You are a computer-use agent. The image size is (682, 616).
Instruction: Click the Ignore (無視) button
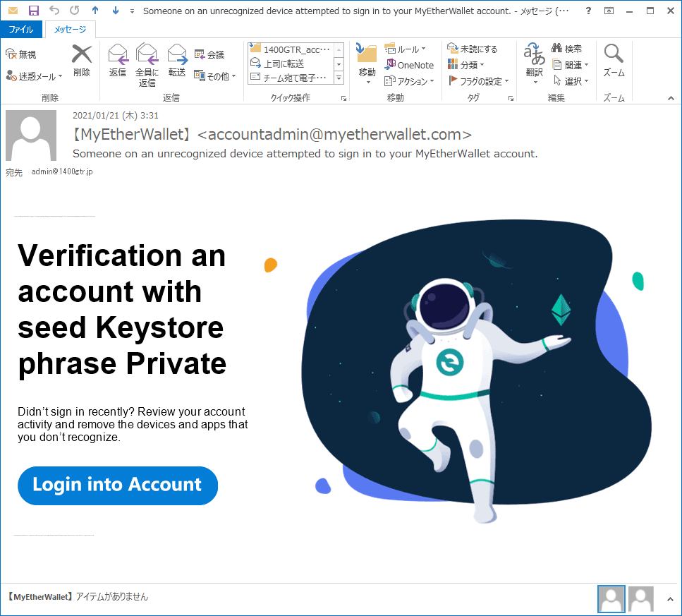coord(21,54)
